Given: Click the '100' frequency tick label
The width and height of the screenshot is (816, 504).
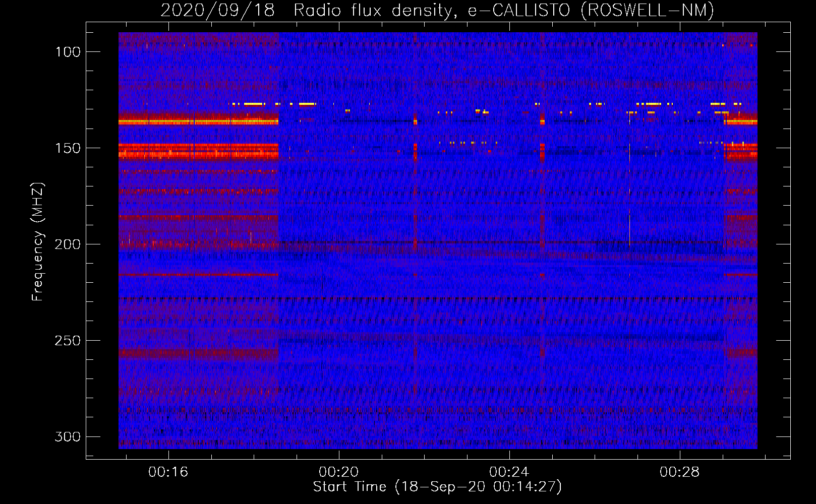Looking at the screenshot, I should (x=68, y=52).
